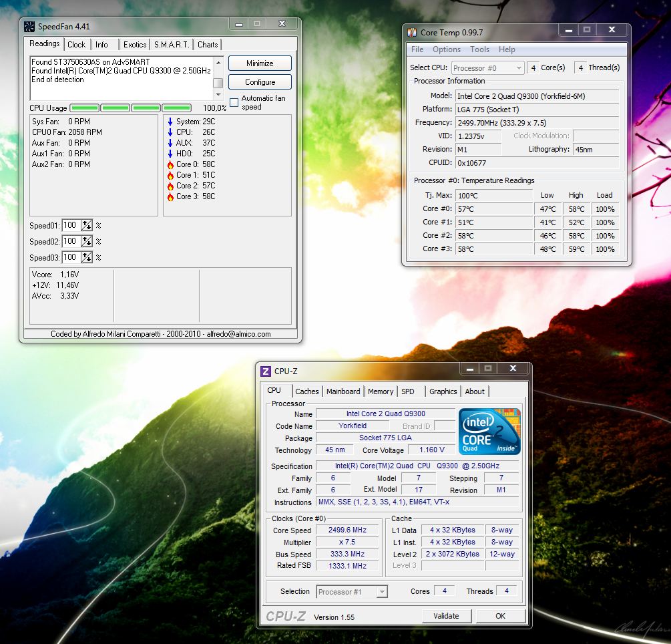
Task: Click the blue arrow icon beside System temperature
Action: 170,122
